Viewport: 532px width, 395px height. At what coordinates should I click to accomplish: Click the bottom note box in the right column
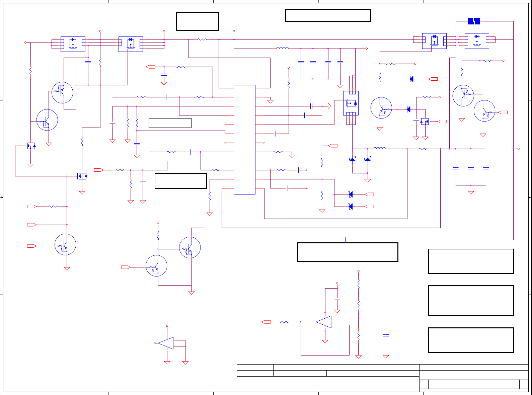(x=471, y=340)
